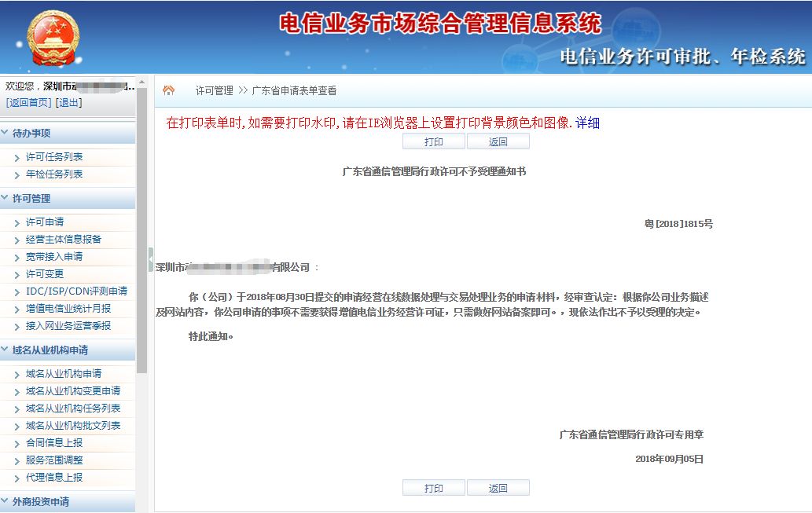The image size is (812, 513).
Task: Click the 返回首页 link
Action: click(x=28, y=102)
